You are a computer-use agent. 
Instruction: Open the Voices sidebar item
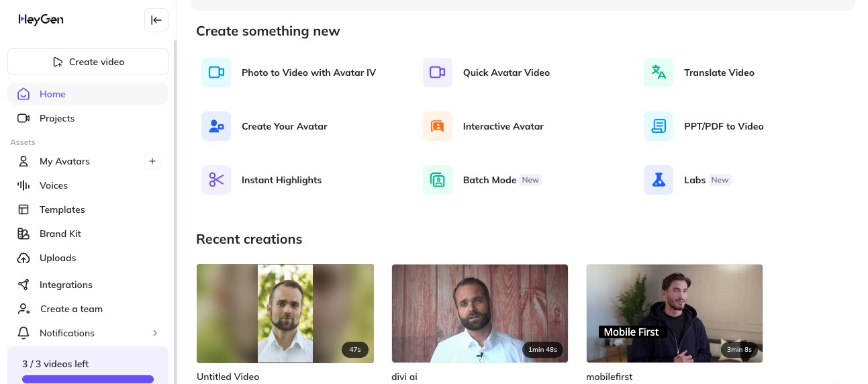(x=54, y=185)
